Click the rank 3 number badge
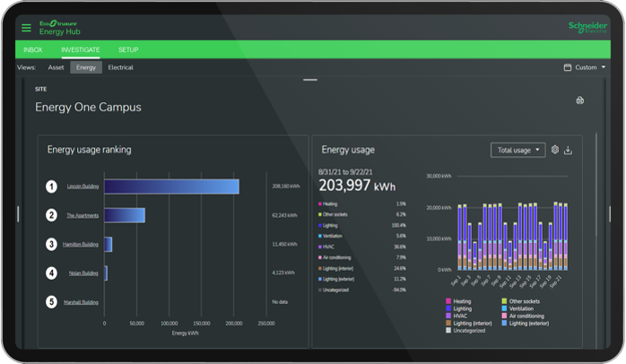The height and width of the screenshot is (364, 626). [x=51, y=244]
